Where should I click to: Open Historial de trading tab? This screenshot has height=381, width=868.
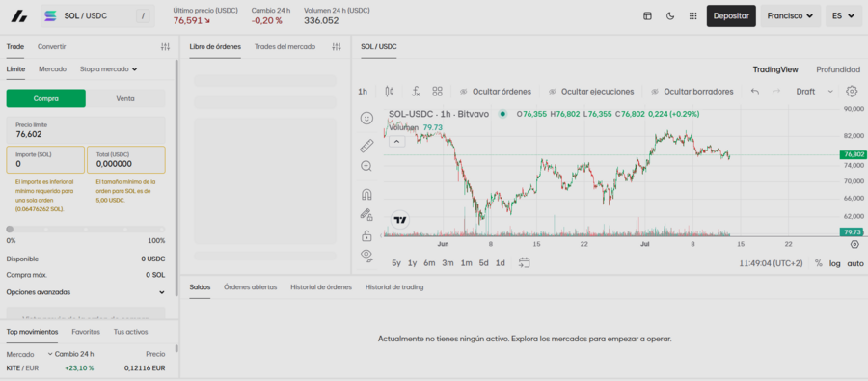[x=394, y=286]
